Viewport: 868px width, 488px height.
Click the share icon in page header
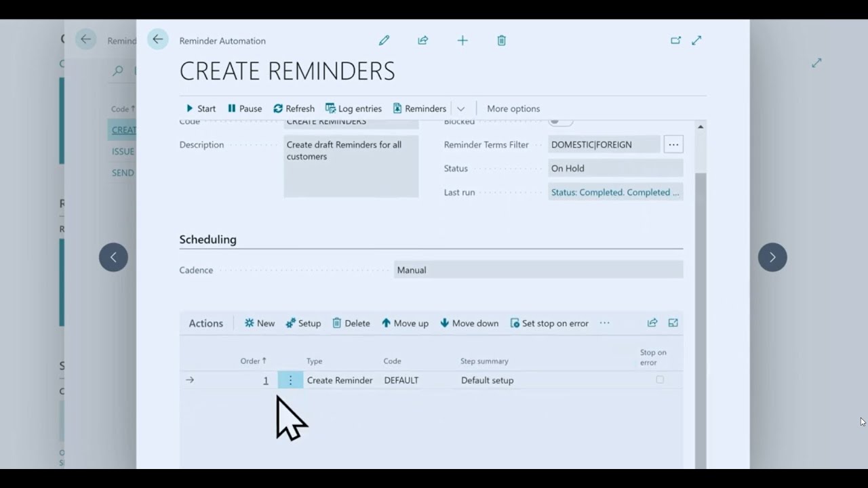423,41
